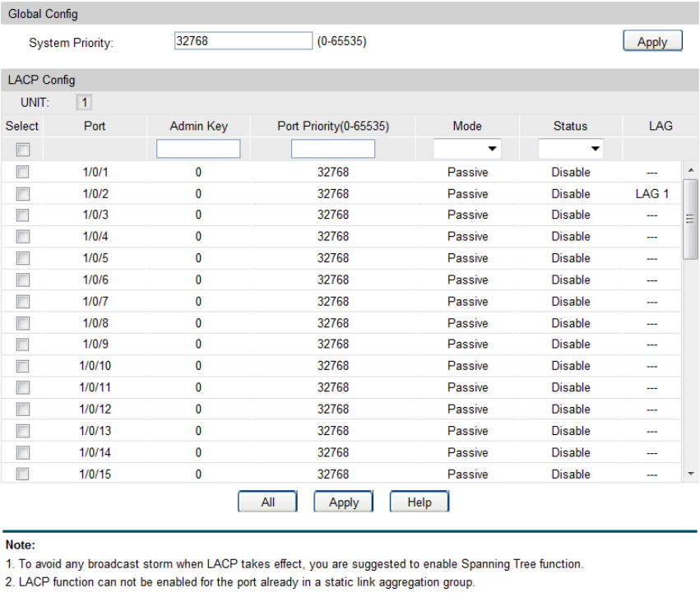Click the All button
Screen dimensions: 700x597
267,502
